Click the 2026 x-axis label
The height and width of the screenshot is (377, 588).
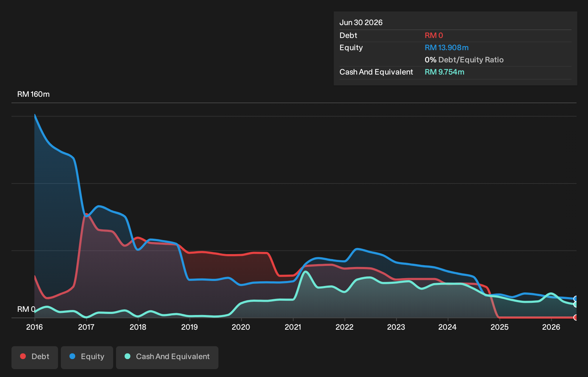click(551, 327)
